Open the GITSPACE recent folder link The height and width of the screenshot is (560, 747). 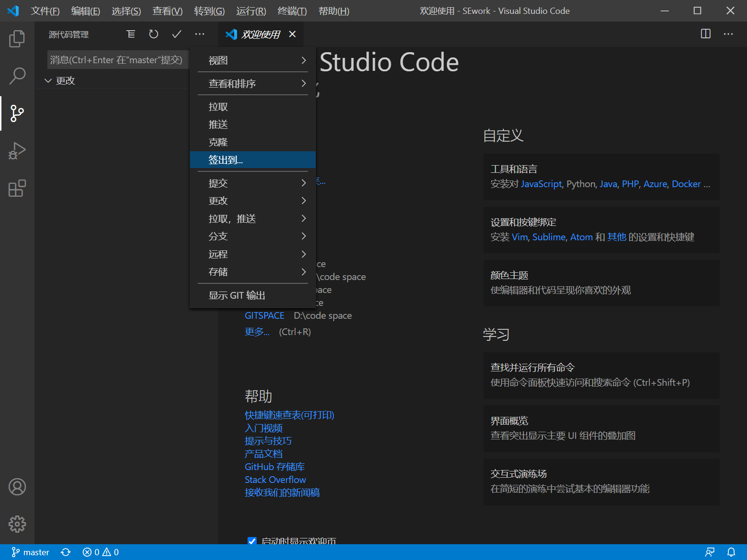click(x=264, y=315)
